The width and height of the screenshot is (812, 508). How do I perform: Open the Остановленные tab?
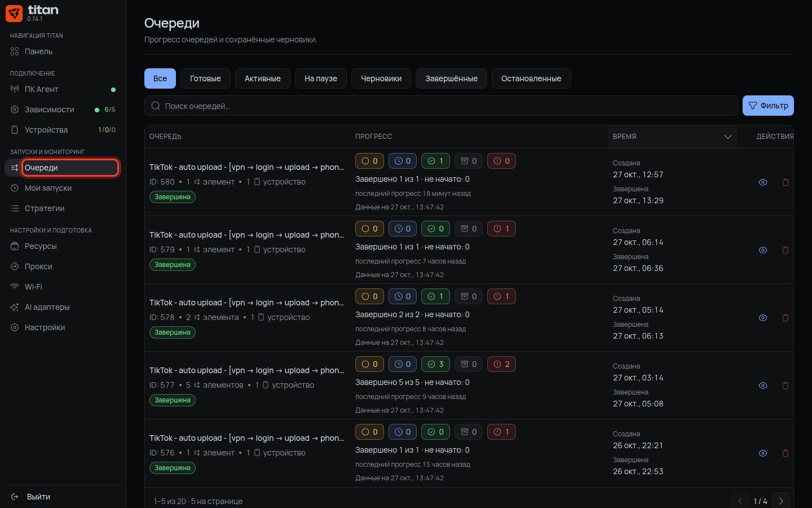531,78
